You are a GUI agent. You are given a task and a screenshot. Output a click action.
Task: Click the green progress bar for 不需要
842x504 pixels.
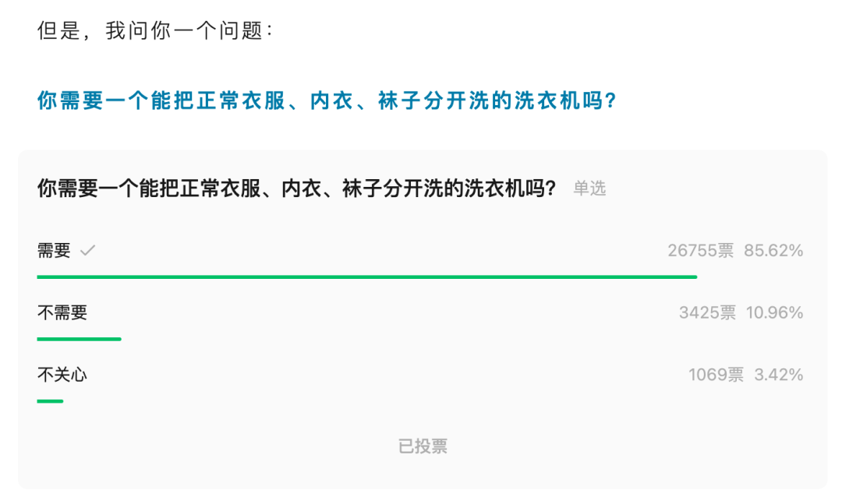click(x=79, y=339)
